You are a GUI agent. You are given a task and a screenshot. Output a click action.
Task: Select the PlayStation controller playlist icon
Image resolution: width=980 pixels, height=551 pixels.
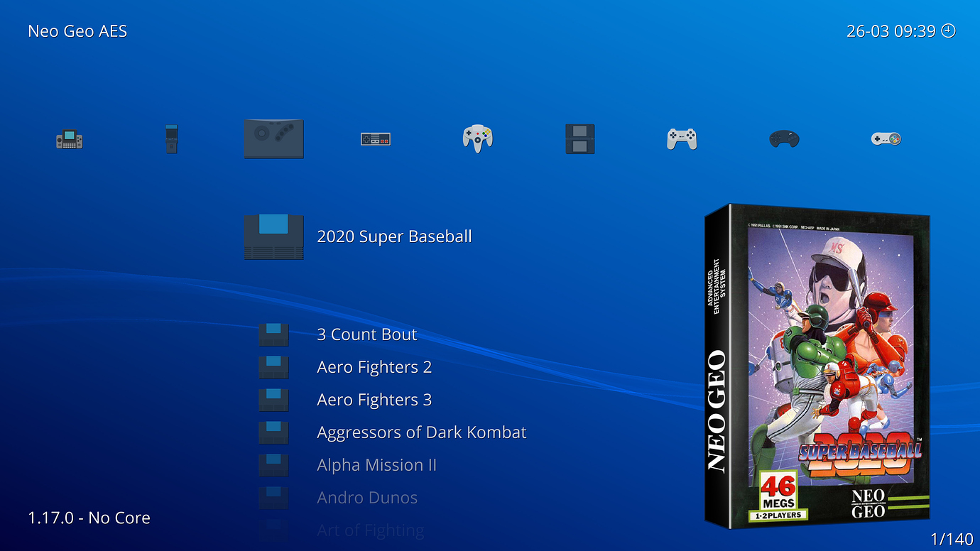click(x=682, y=138)
